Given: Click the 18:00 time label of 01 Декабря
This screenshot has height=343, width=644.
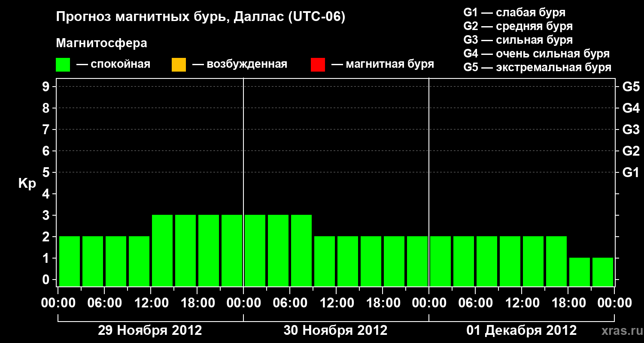Looking at the screenshot, I should click(x=568, y=303).
